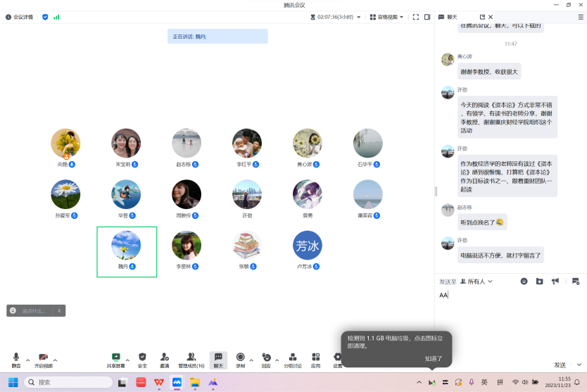Turn on camera with 开启视频
This screenshot has width=587, height=392.
tap(43, 358)
